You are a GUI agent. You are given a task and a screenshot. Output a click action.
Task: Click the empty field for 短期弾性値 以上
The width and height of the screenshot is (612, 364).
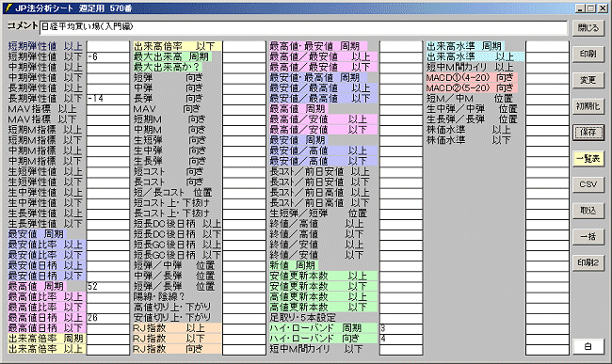pos(108,46)
